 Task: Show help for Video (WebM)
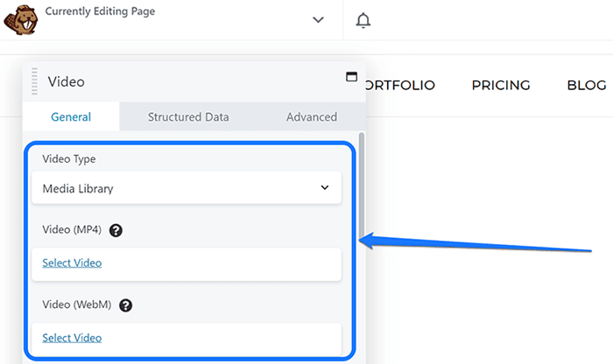pyautogui.click(x=125, y=305)
